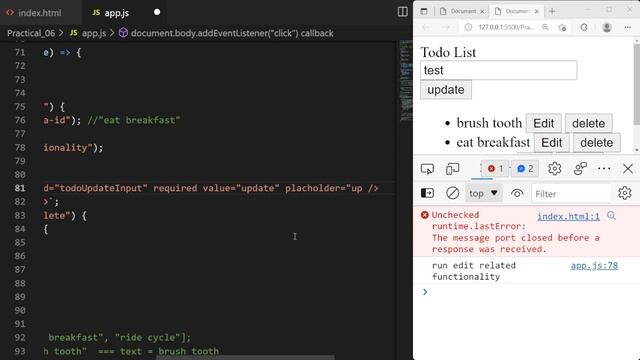Switch to first Document browser tab

[462, 11]
